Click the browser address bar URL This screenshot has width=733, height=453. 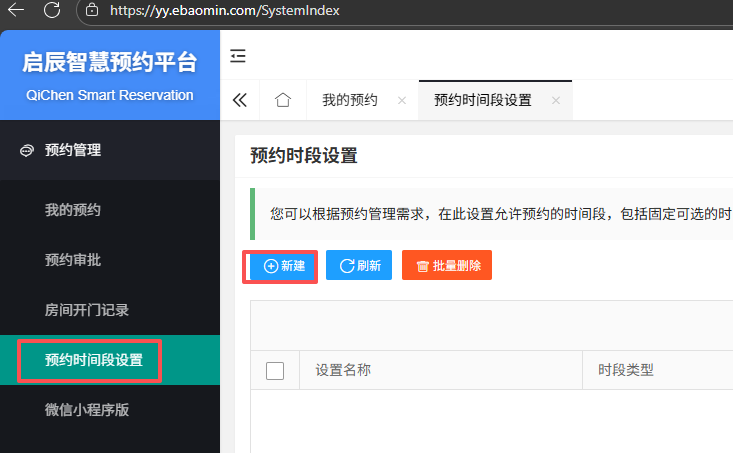225,11
